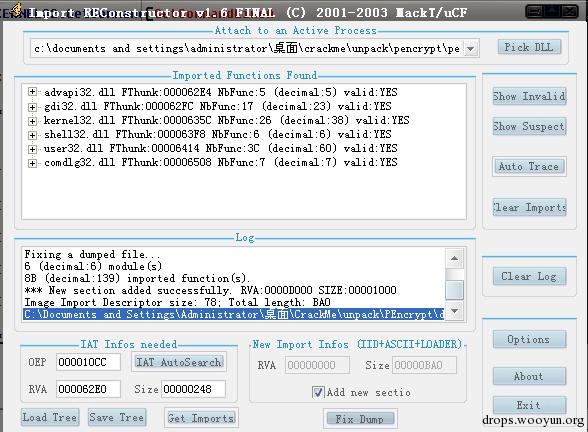The width and height of the screenshot is (588, 432).
Task: Click the Clear Log button
Action: [529, 277]
